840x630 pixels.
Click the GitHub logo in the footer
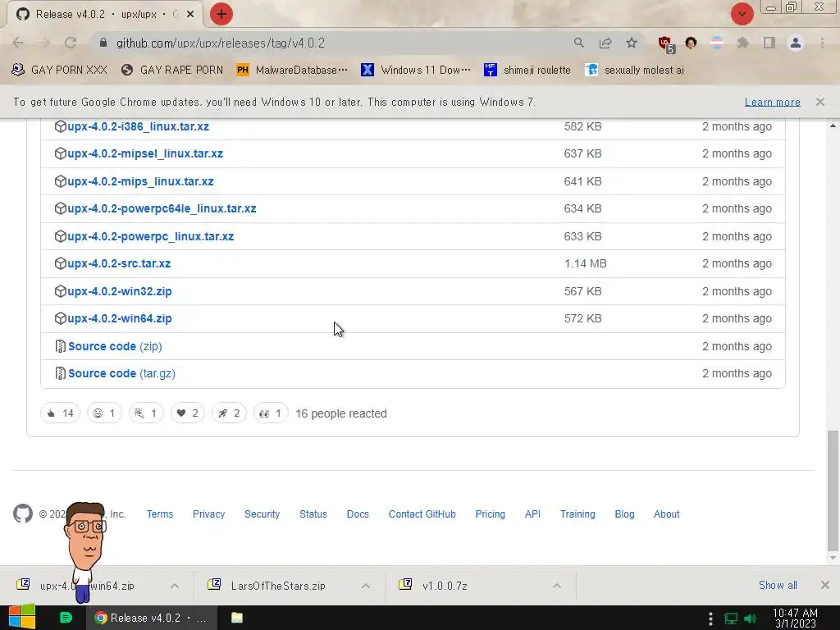click(x=22, y=514)
